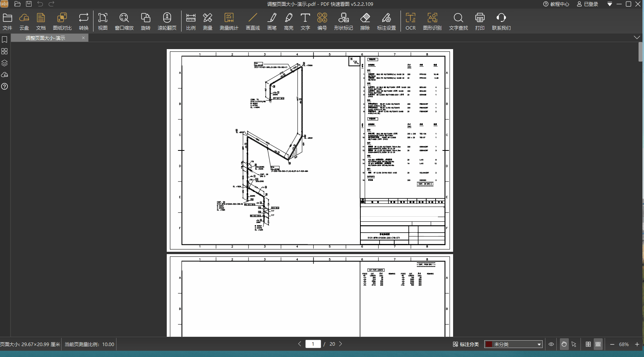Click the 打印 print icon
Image resolution: width=644 pixels, height=357 pixels.
(x=480, y=21)
